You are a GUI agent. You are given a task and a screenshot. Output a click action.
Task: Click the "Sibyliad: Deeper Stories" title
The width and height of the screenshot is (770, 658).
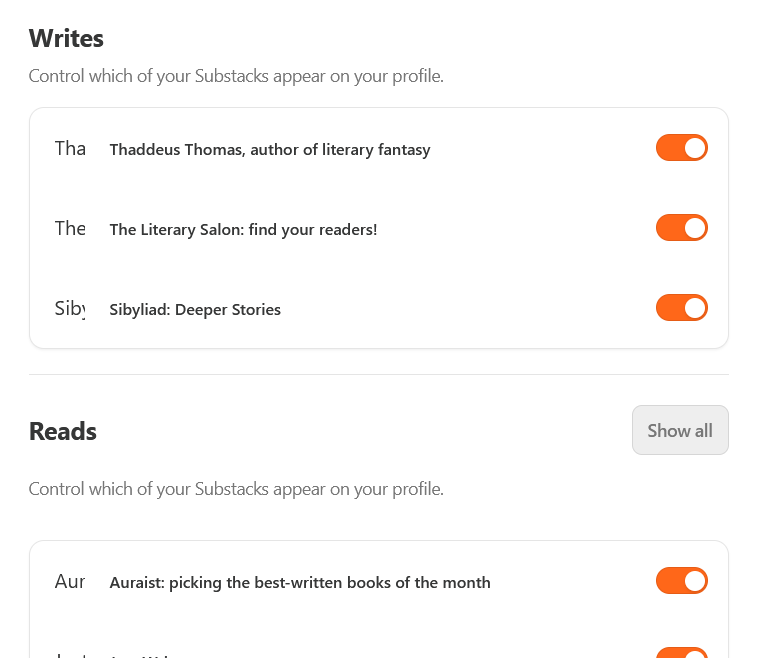click(195, 310)
